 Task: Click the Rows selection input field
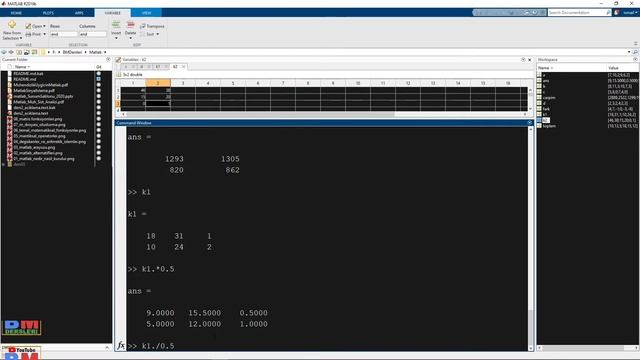[x=63, y=34]
